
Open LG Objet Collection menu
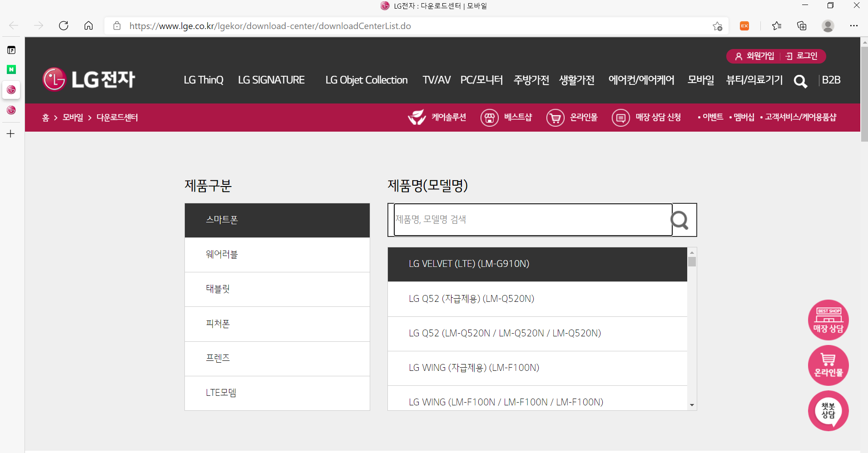pos(367,80)
